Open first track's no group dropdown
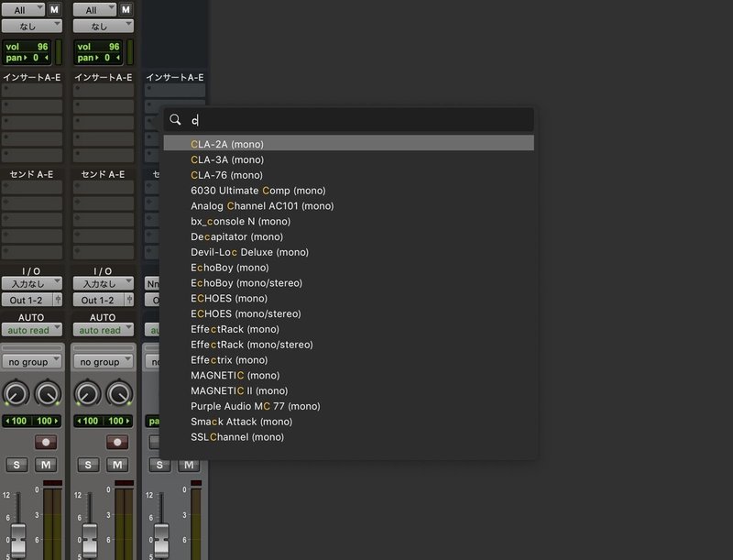 (32, 361)
